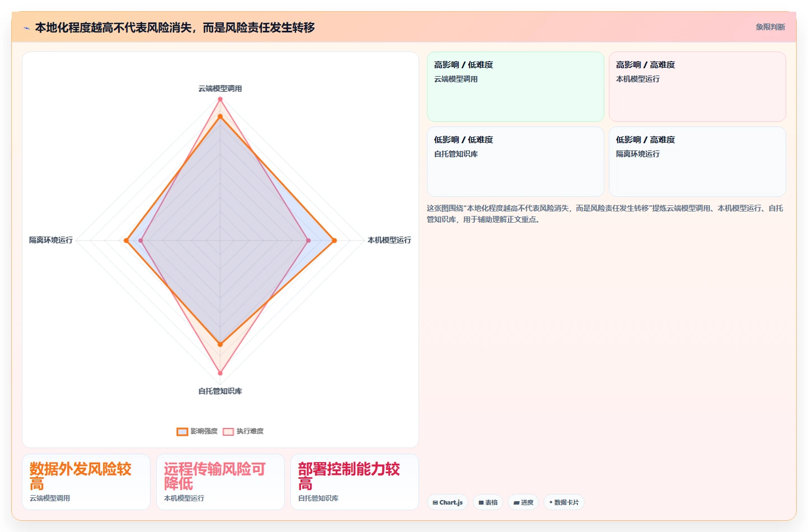Click the 远程传输风险可降低 data card
The image size is (808, 532).
[220, 482]
